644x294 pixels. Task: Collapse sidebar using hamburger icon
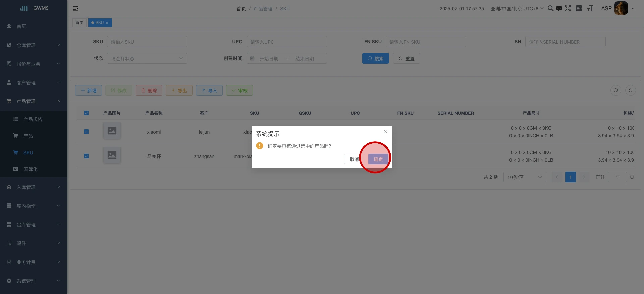click(x=75, y=9)
